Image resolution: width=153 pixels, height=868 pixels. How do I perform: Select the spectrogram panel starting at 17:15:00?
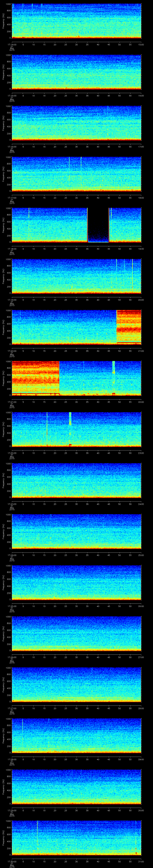(76, 72)
